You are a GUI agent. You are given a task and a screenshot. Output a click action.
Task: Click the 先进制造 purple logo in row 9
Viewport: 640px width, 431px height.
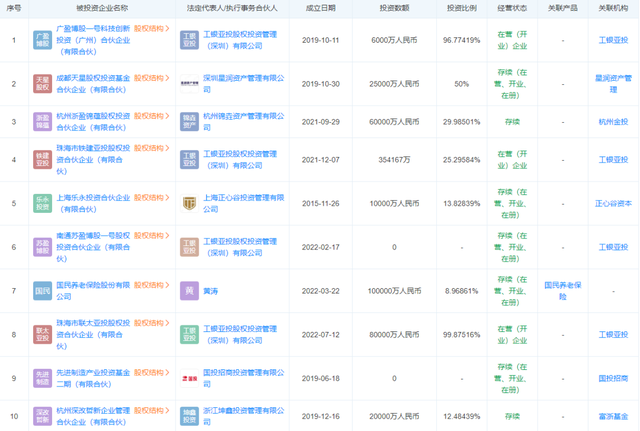[42, 378]
